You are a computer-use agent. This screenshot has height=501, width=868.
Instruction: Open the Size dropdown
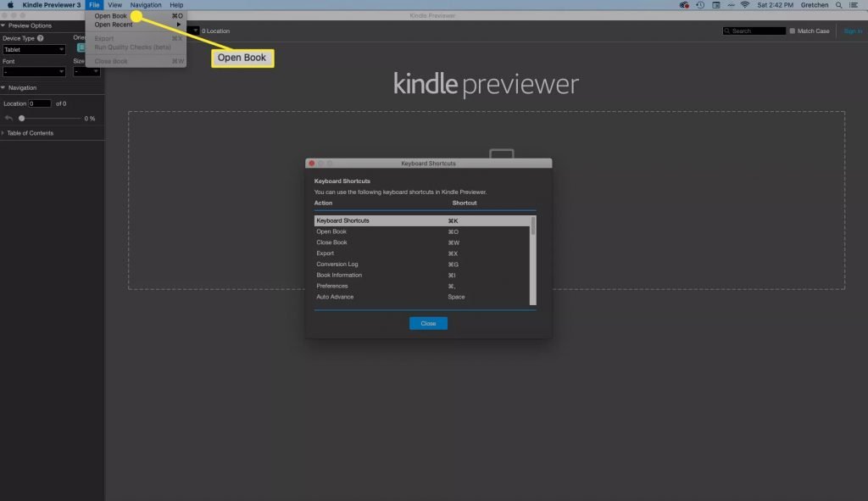coord(86,71)
